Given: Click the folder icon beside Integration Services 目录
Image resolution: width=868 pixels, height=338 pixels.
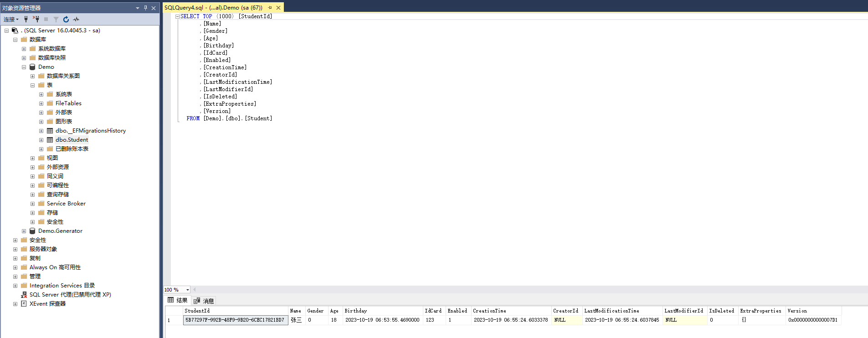Looking at the screenshot, I should [x=24, y=286].
